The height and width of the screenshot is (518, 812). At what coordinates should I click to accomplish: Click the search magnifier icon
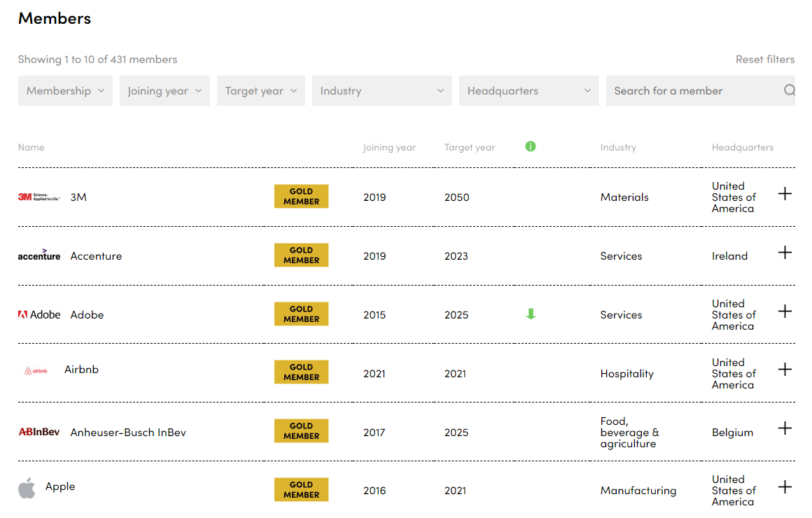[789, 90]
